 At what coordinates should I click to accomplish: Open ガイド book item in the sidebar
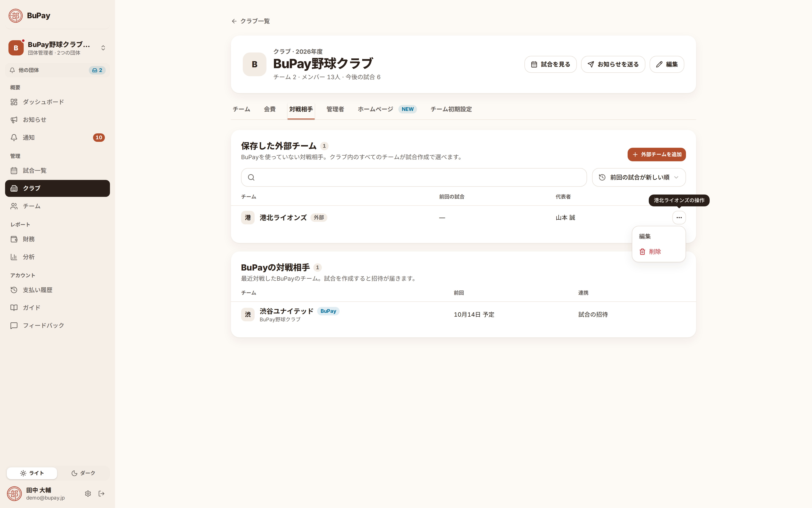(x=57, y=308)
